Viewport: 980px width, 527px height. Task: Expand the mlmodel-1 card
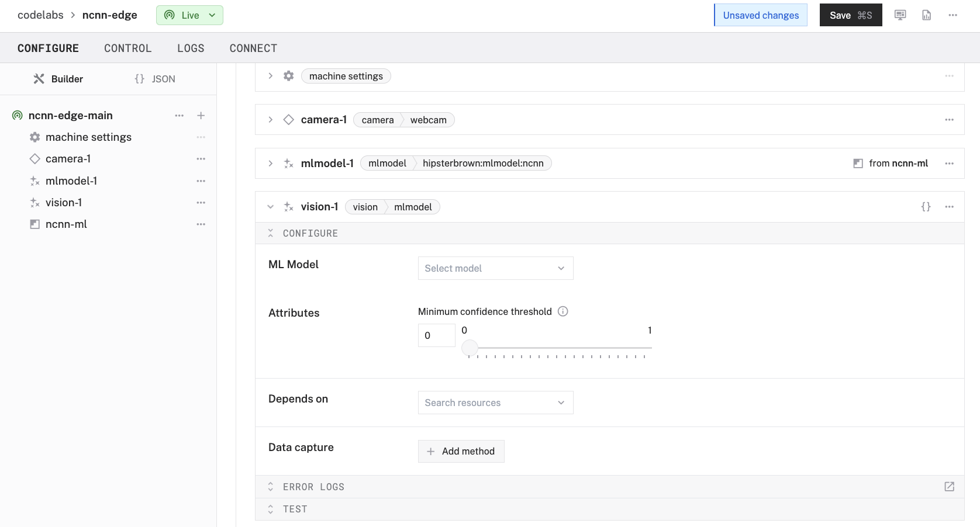pyautogui.click(x=271, y=164)
